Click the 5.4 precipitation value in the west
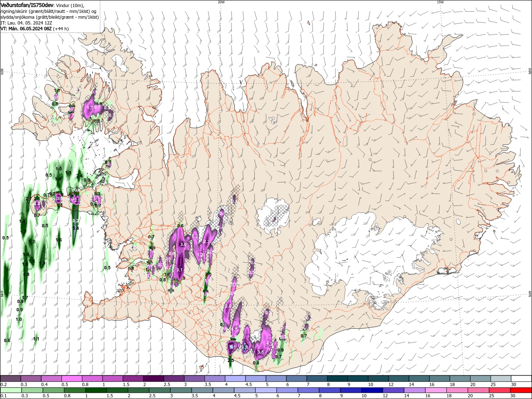 point(76,228)
